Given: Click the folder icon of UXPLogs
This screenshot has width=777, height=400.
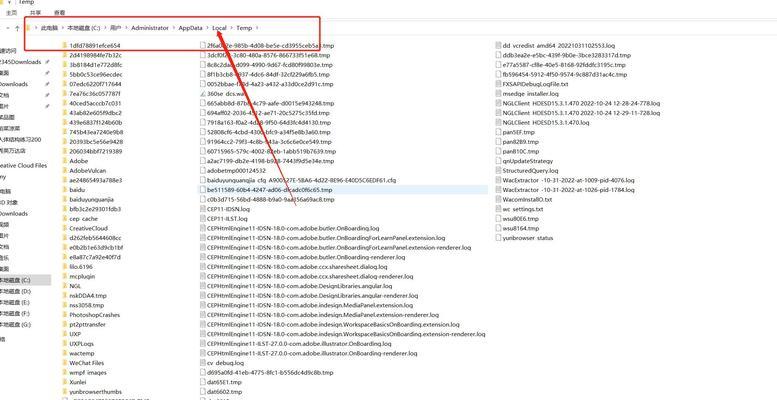Looking at the screenshot, I should point(64,343).
